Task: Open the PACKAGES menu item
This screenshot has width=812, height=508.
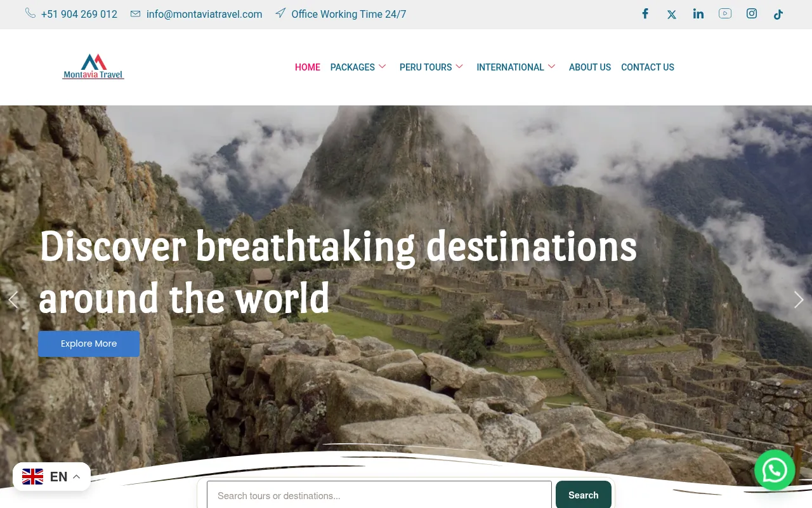Action: (x=353, y=67)
